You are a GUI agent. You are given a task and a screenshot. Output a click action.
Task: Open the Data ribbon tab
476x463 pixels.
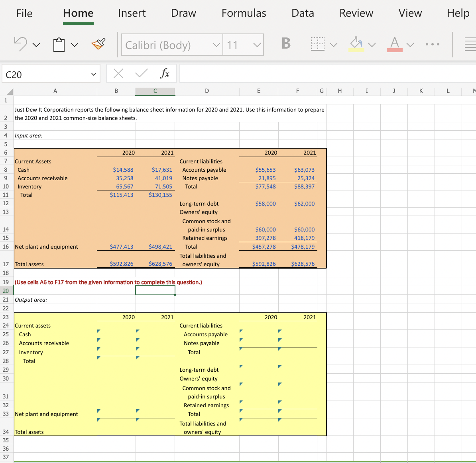[303, 13]
